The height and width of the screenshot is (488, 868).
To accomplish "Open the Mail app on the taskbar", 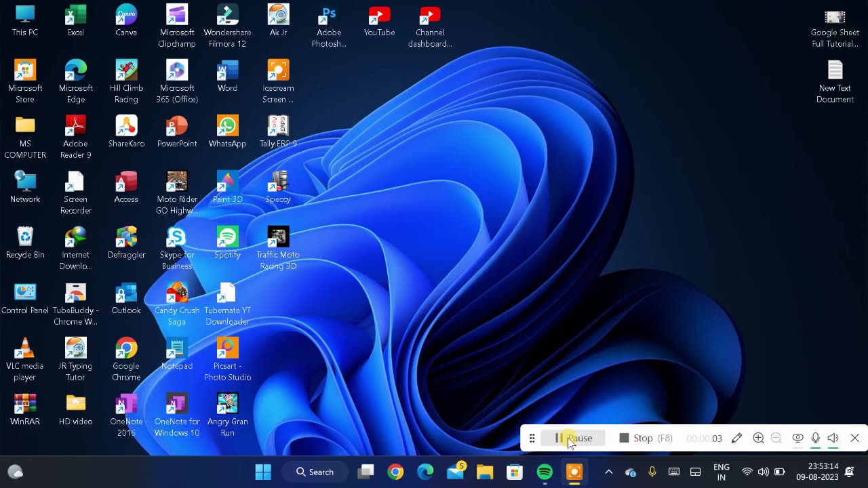I will (456, 472).
